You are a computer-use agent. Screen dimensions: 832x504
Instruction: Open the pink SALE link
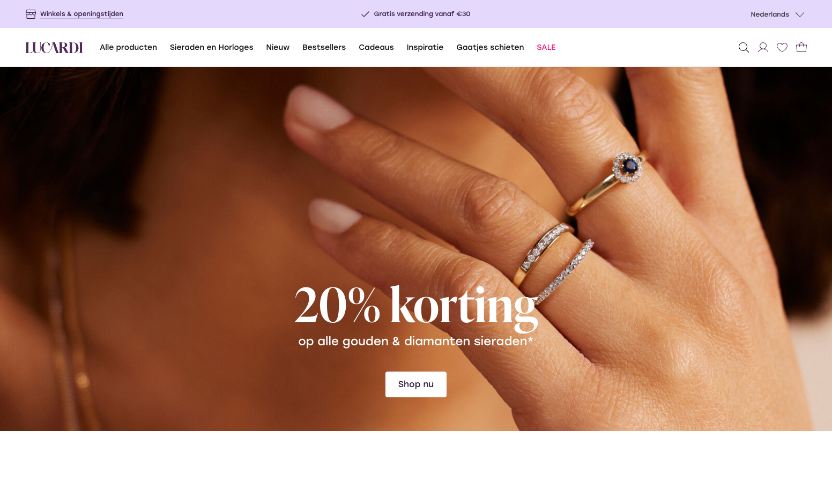pos(546,47)
